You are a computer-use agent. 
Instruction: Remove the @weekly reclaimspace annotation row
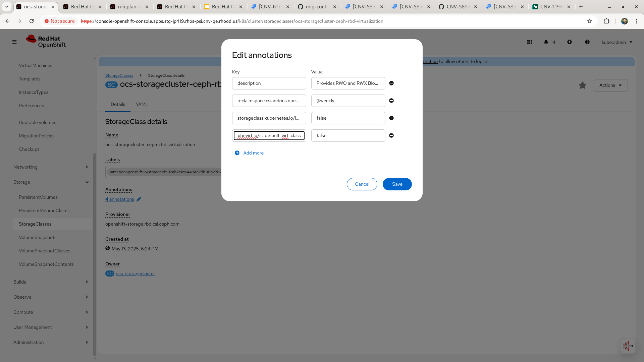tap(391, 101)
